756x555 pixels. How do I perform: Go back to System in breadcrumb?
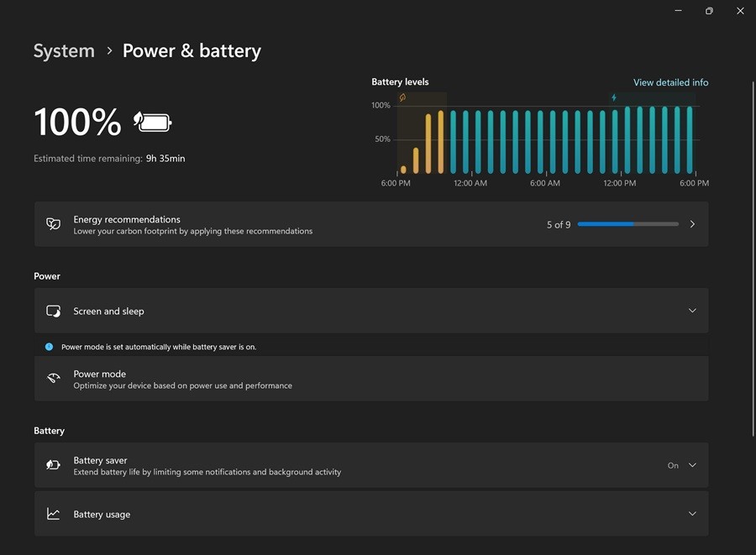tap(64, 50)
